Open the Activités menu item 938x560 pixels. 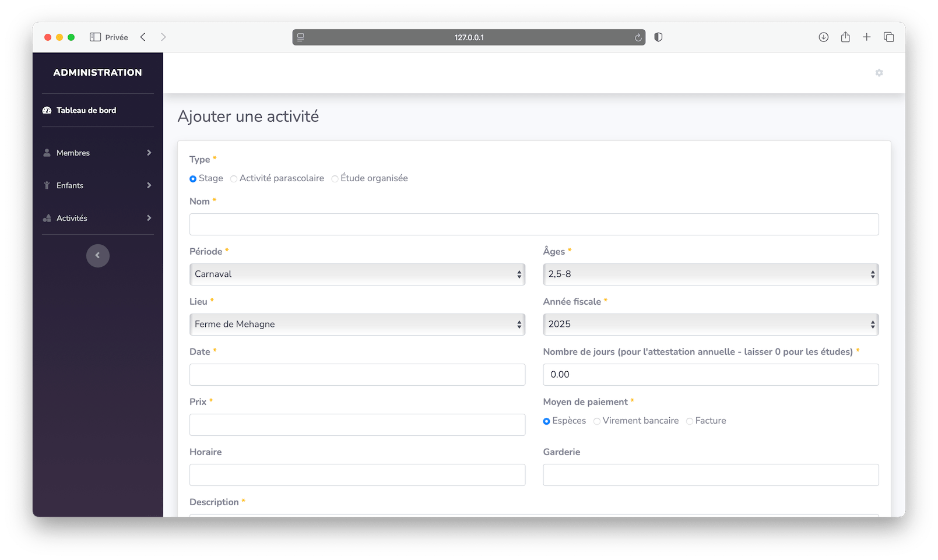(98, 218)
